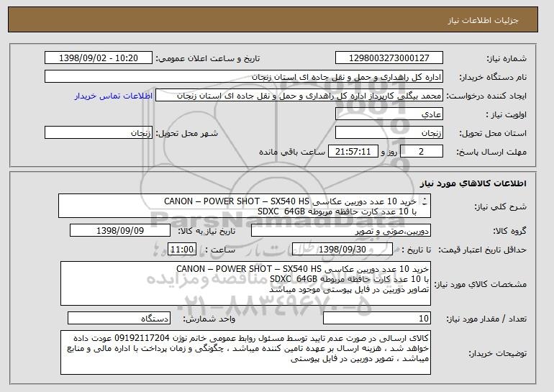This screenshot has width=554, height=392.
Task: Click the quantity field showing 10
Action: (x=377, y=318)
